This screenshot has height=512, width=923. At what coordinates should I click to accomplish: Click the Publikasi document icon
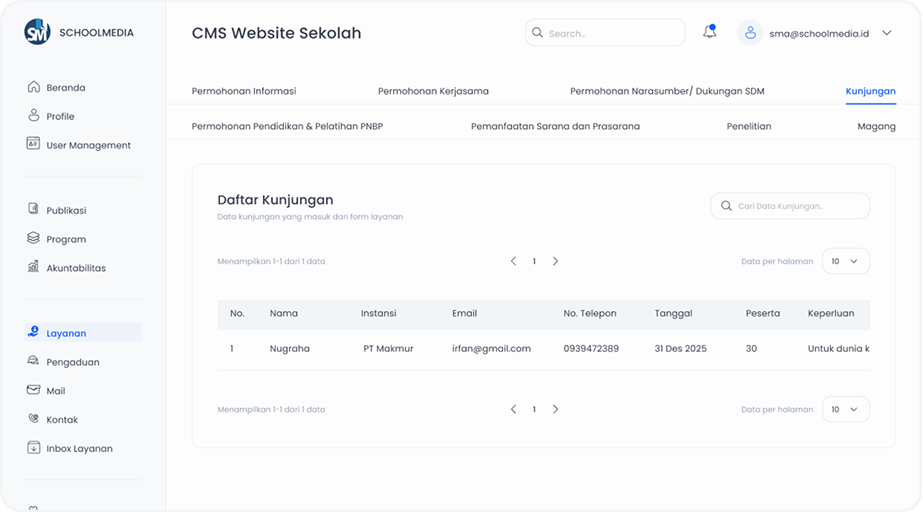34,209
